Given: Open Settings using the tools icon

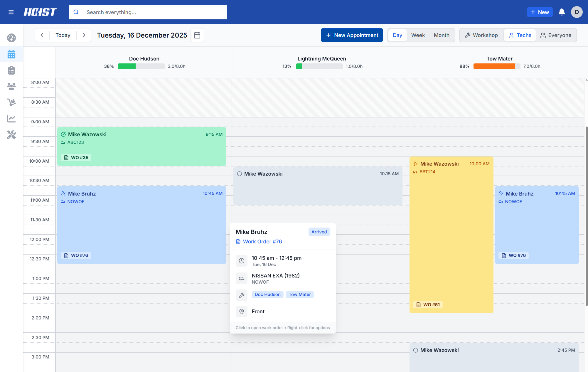Looking at the screenshot, I should [x=11, y=135].
